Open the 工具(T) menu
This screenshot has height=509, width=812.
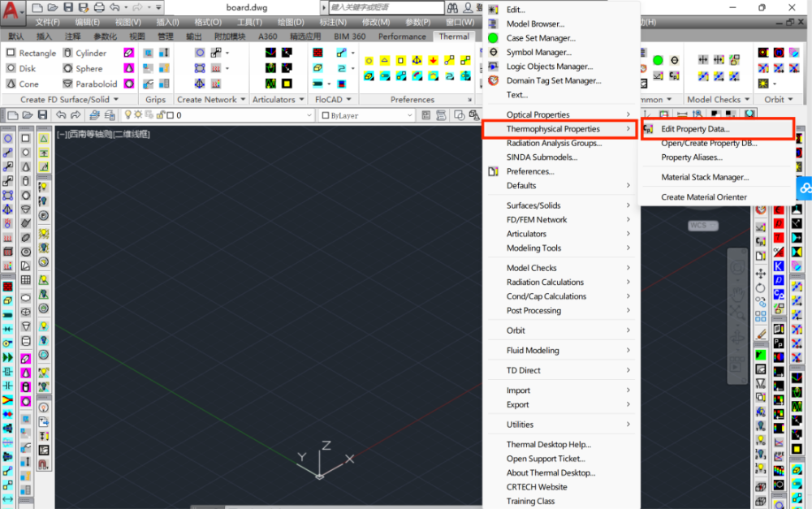tap(249, 22)
